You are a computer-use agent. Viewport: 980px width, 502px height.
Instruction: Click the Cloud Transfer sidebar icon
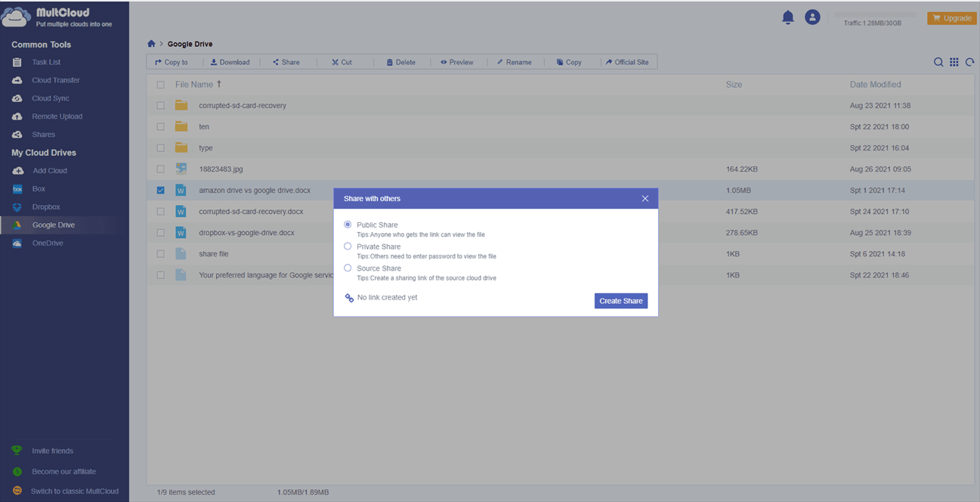tap(17, 80)
